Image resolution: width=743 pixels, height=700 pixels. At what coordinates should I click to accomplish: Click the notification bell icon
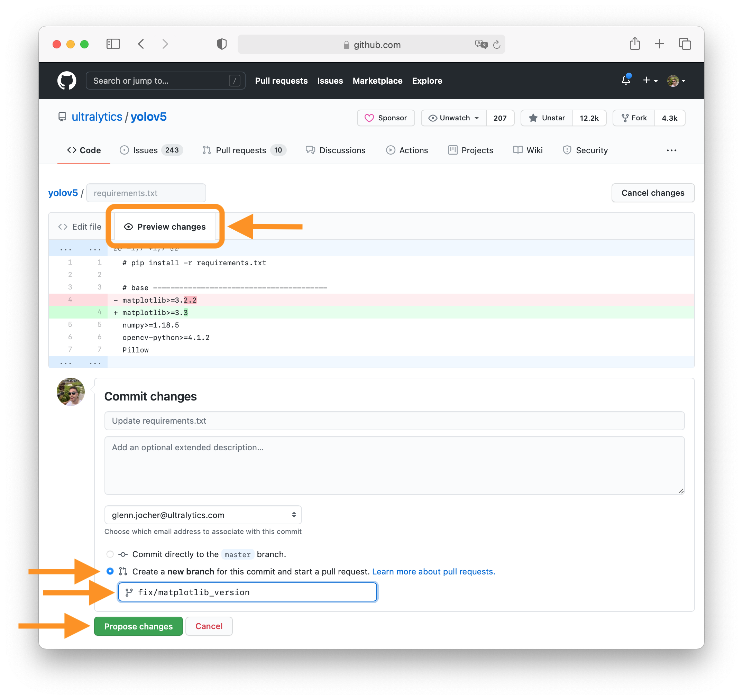coord(626,81)
